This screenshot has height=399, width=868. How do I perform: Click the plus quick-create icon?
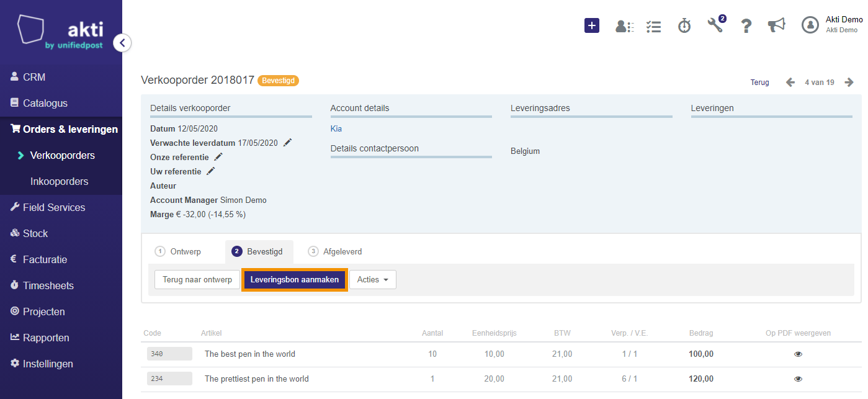592,25
